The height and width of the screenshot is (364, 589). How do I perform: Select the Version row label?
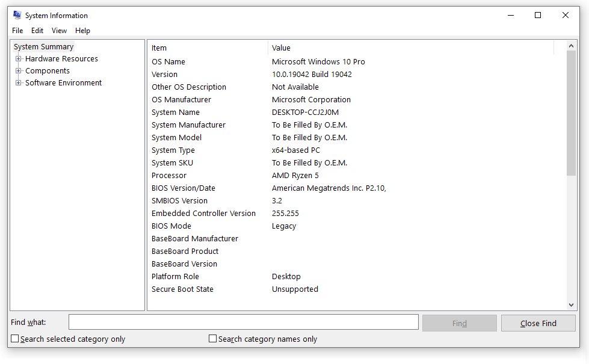[x=164, y=75]
